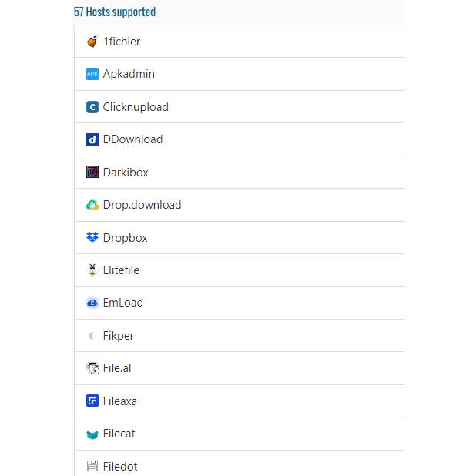
Task: Choose the Fikper host name
Action: tap(119, 336)
